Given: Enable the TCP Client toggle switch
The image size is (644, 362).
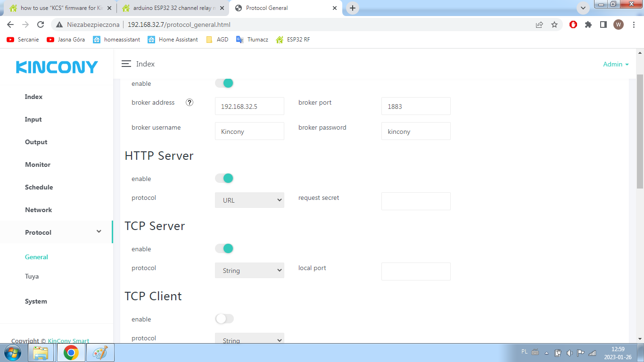Looking at the screenshot, I should (224, 319).
